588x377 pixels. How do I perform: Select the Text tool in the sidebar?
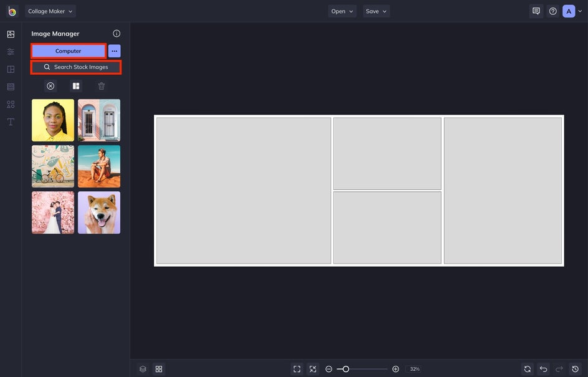10,122
